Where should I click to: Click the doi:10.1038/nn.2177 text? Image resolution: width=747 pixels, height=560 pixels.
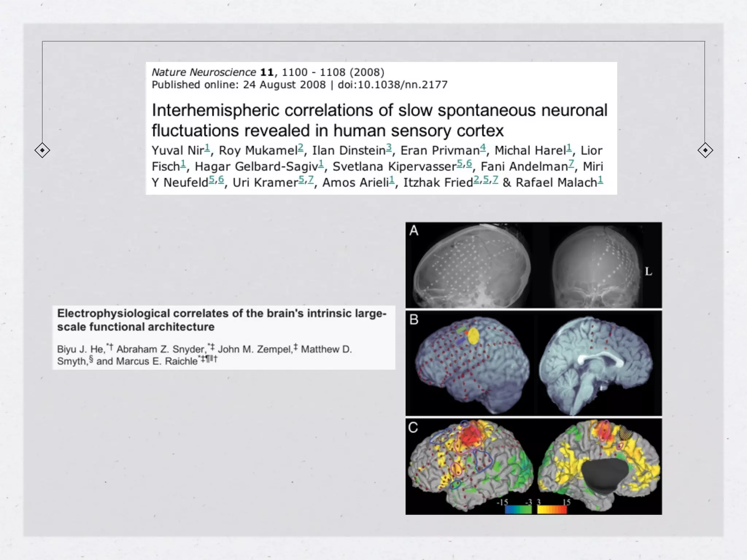(x=392, y=85)
